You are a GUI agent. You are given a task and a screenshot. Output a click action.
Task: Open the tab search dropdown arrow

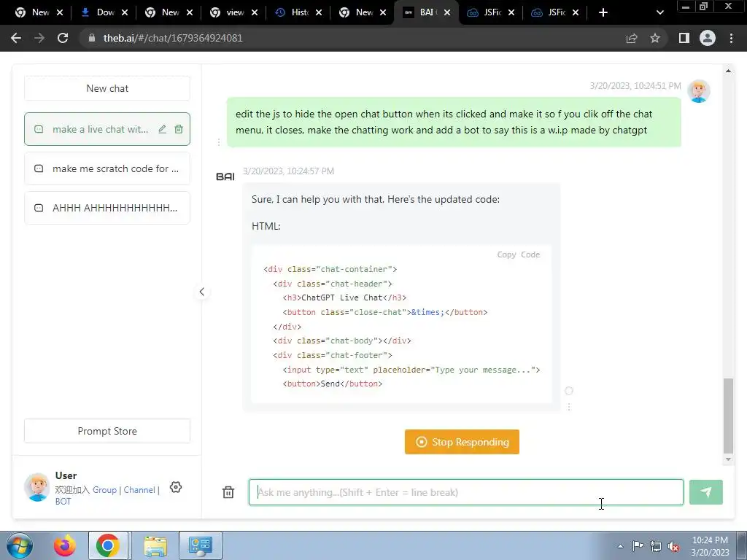click(659, 12)
